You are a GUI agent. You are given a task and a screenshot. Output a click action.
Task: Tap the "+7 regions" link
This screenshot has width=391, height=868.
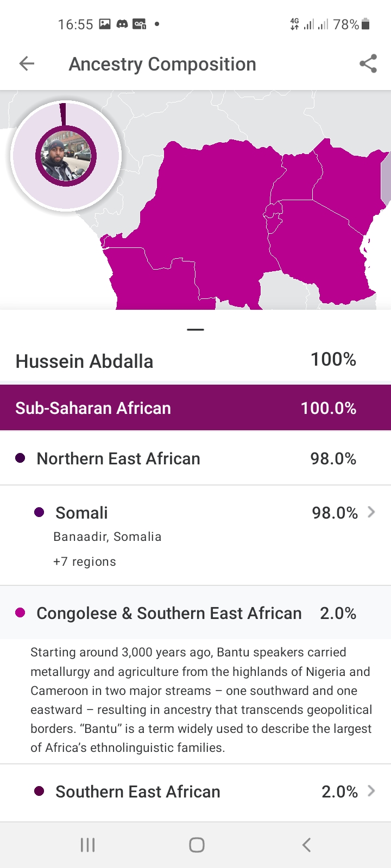click(85, 561)
